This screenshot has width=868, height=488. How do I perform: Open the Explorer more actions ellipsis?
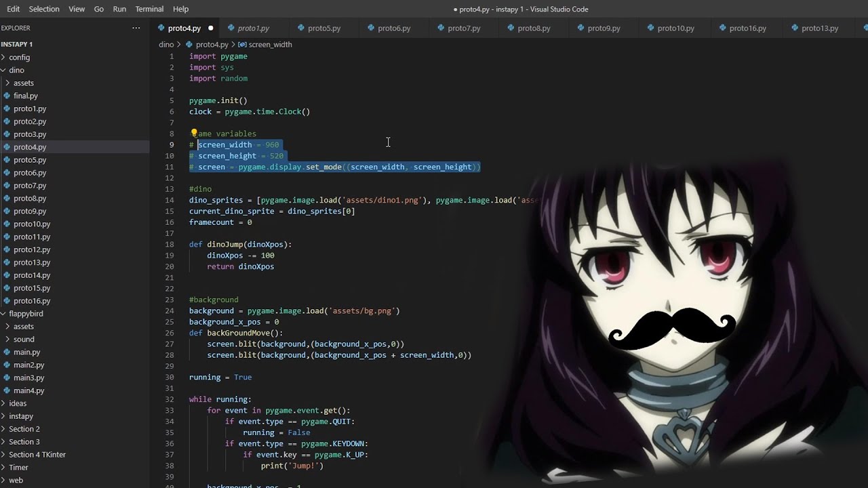coord(136,28)
